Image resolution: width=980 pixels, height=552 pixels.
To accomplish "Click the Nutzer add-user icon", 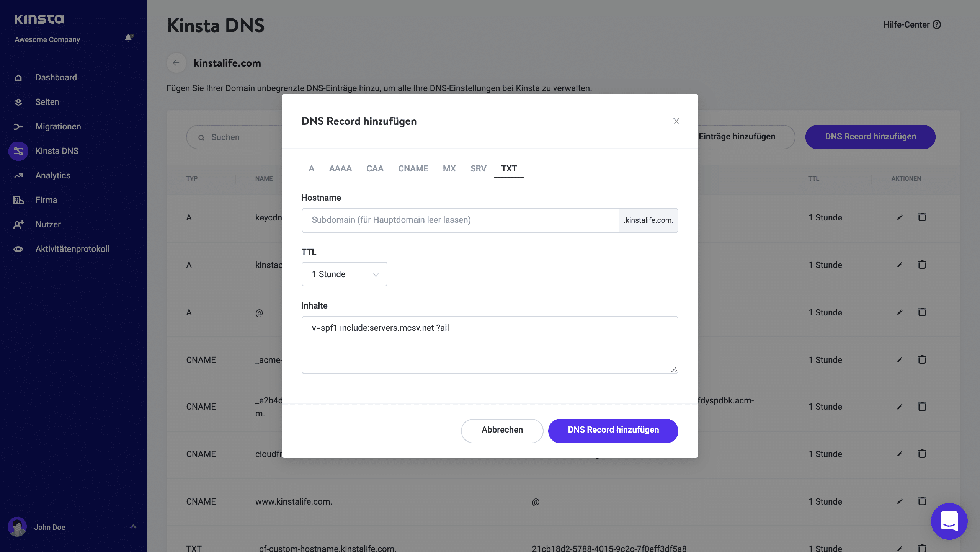I will (x=18, y=225).
